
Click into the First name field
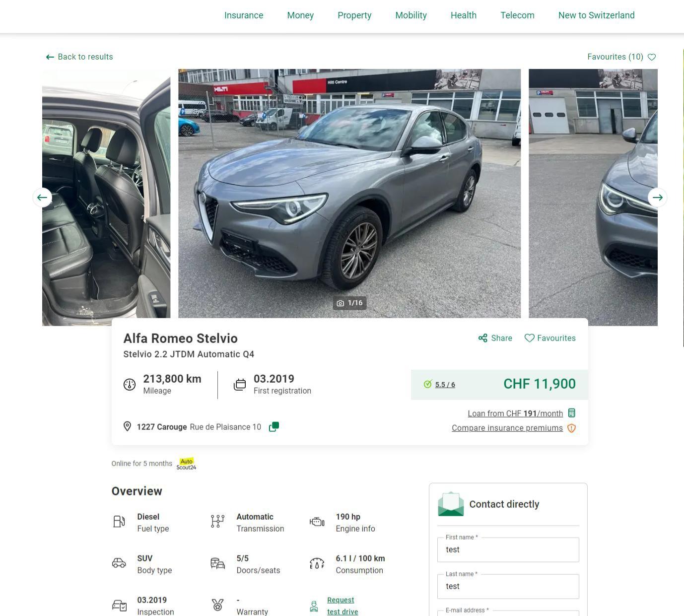click(x=508, y=550)
